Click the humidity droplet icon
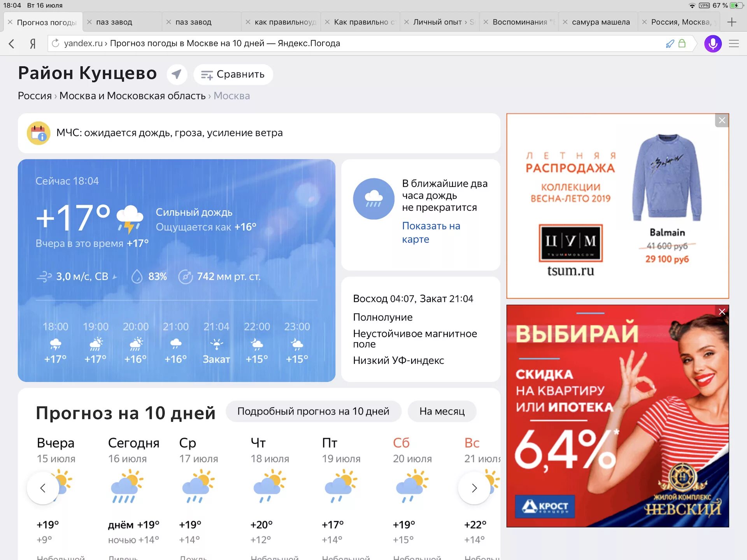The image size is (747, 560). click(137, 276)
